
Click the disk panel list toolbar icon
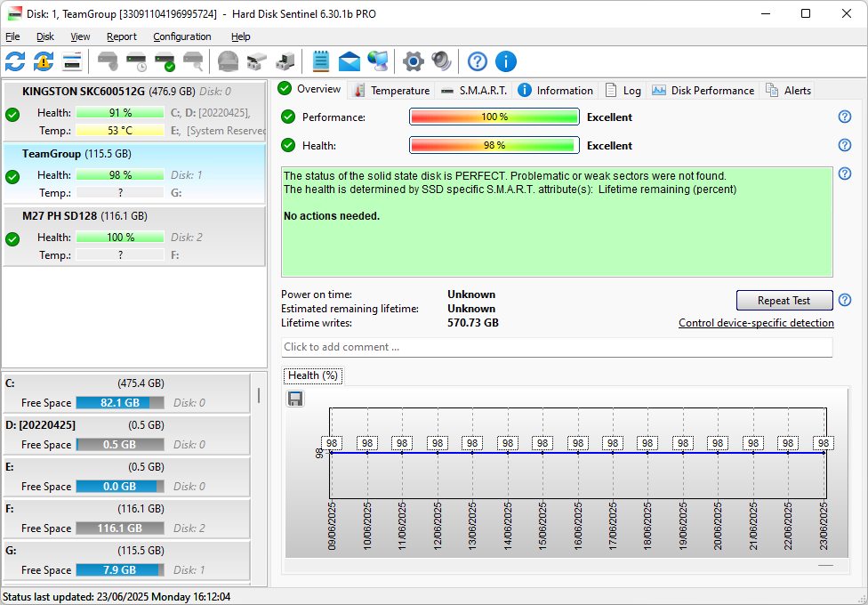pos(73,61)
